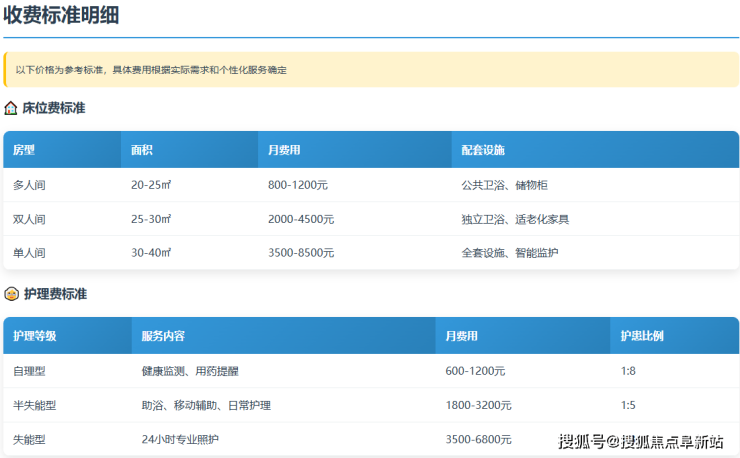Click the 面积 column header

coord(142,150)
